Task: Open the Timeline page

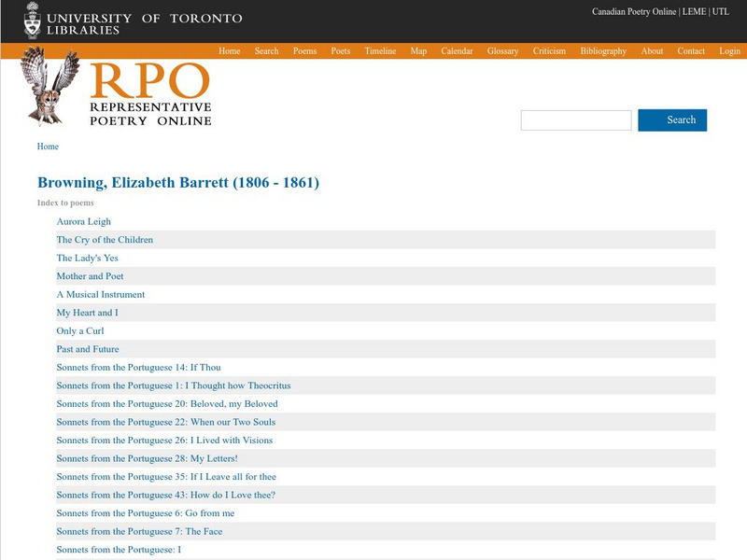Action: [380, 51]
